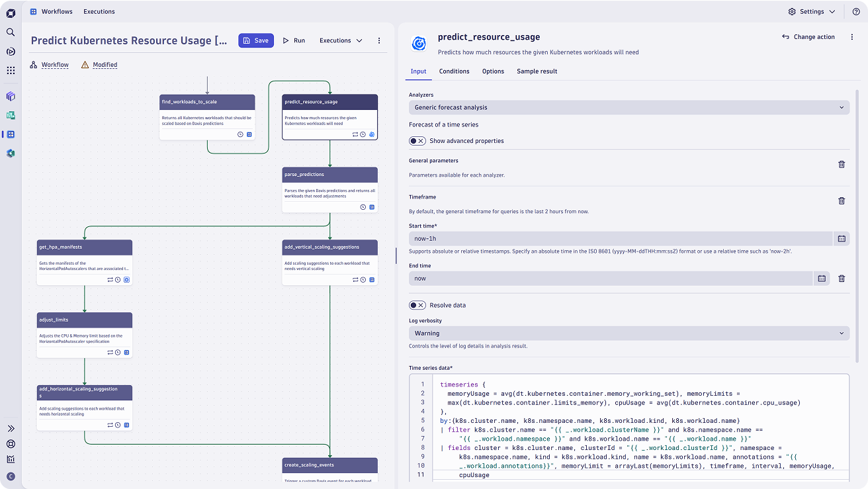Image resolution: width=868 pixels, height=489 pixels.
Task: Open the help question mark icon
Action: point(855,12)
